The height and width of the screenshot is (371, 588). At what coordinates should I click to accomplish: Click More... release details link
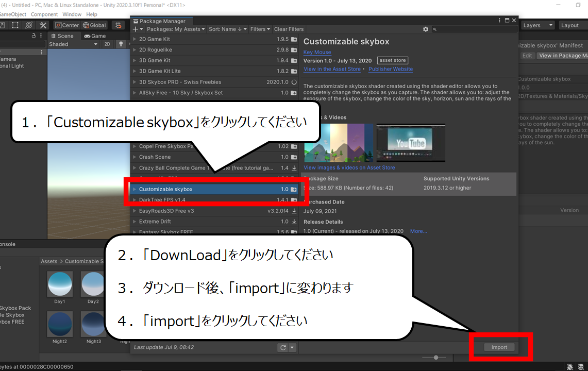[x=418, y=231]
